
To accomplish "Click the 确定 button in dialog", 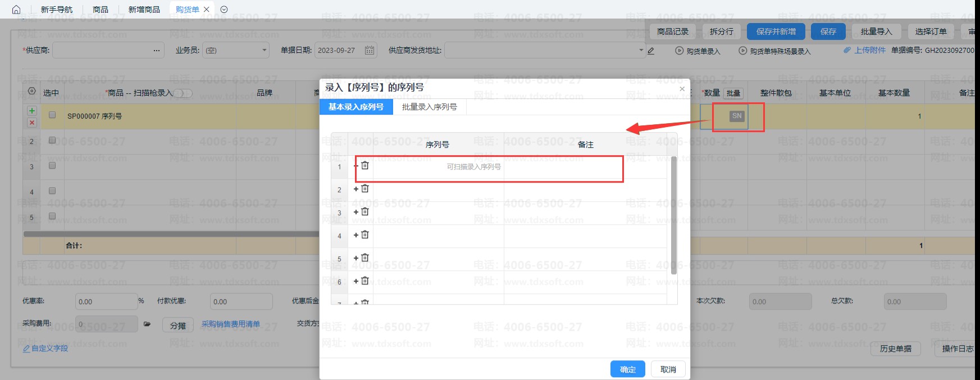I will point(627,369).
